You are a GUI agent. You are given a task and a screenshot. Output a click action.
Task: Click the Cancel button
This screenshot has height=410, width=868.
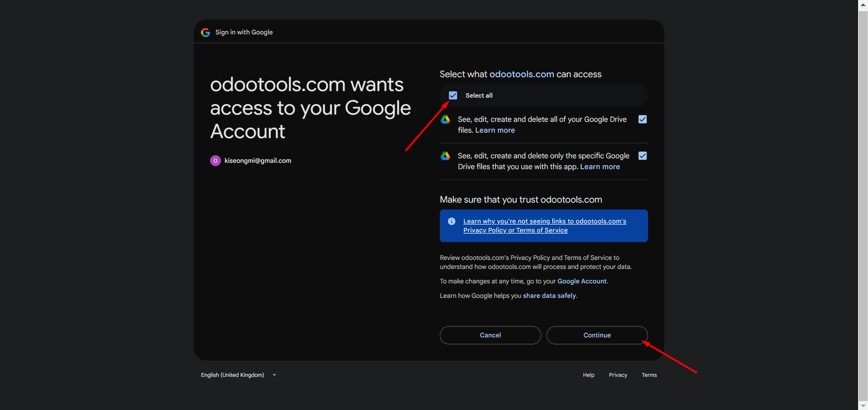tap(490, 335)
